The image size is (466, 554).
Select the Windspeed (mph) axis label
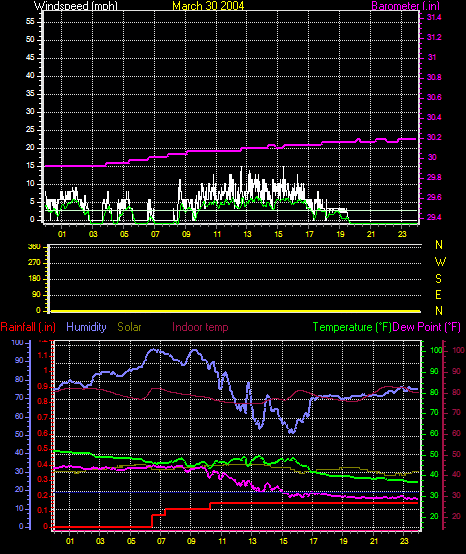(x=76, y=6)
